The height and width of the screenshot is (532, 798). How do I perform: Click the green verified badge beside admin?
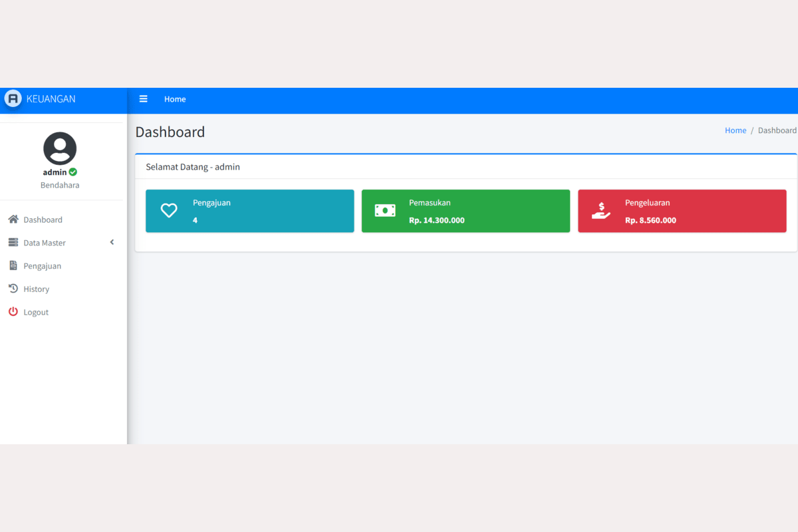pos(73,172)
